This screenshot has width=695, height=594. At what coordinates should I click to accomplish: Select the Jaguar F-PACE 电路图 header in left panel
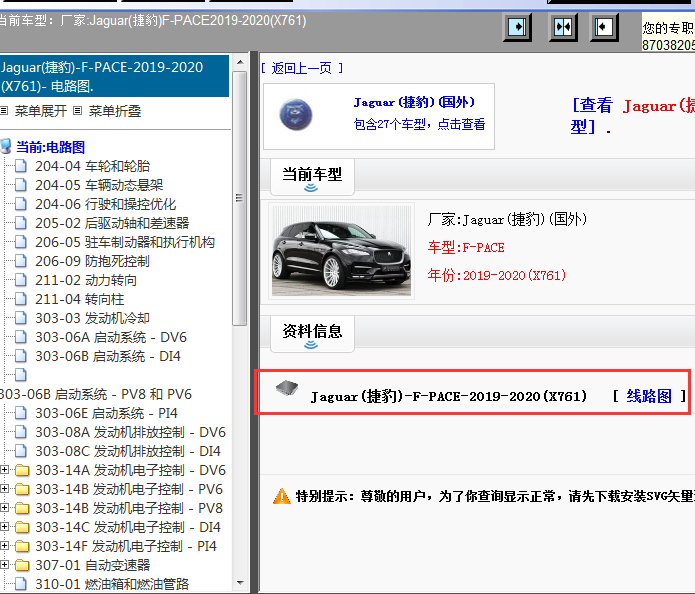(114, 76)
